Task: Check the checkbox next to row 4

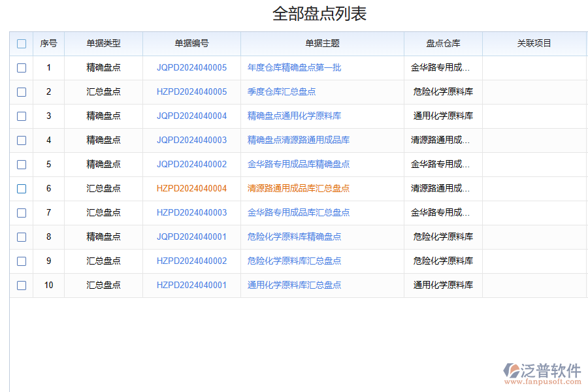Action: click(22, 140)
